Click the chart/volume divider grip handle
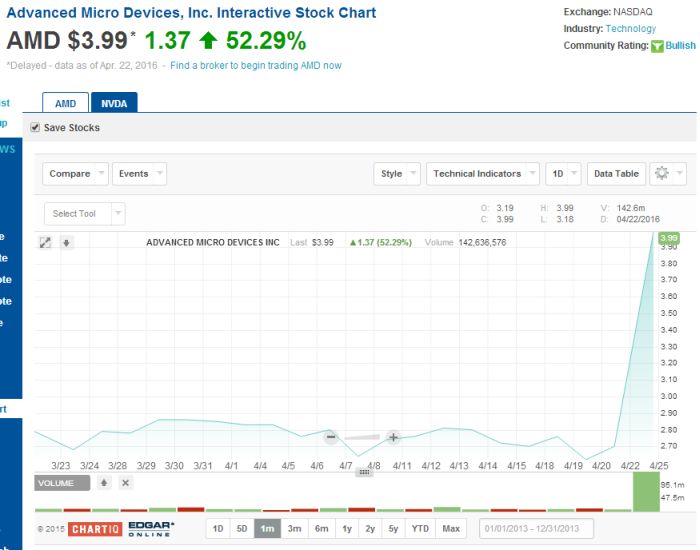700x550 pixels. click(x=364, y=472)
